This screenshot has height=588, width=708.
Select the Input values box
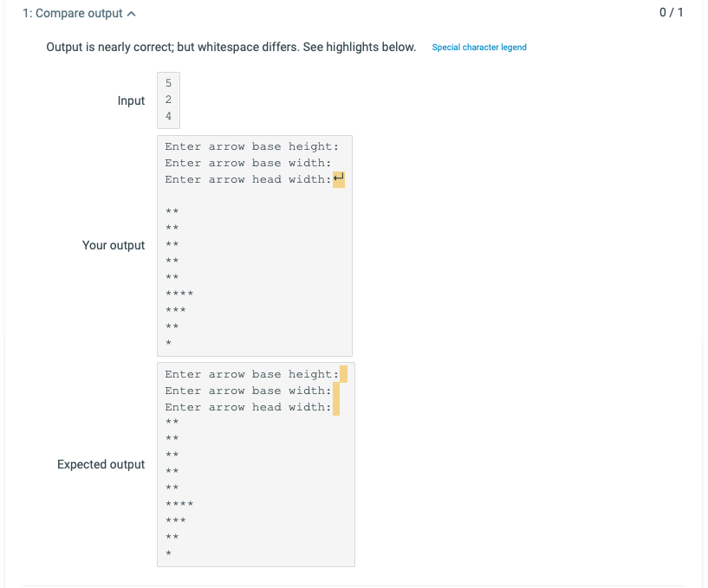(x=168, y=100)
